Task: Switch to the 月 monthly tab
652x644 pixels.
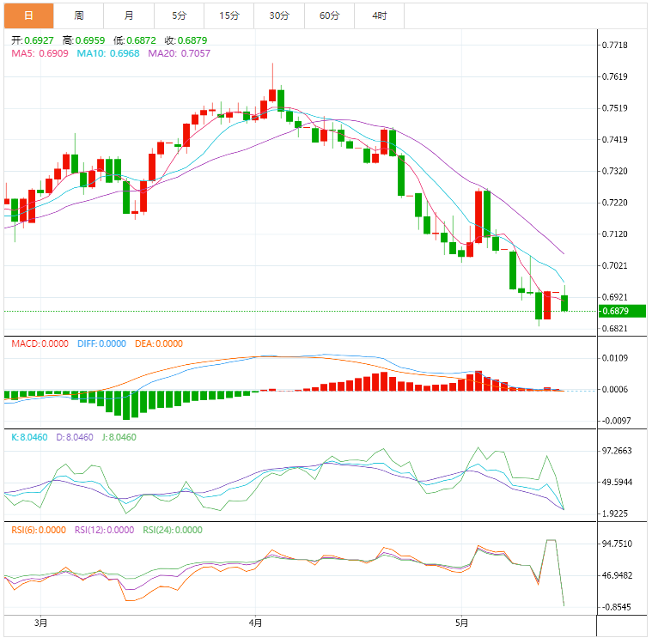Action: pos(129,15)
